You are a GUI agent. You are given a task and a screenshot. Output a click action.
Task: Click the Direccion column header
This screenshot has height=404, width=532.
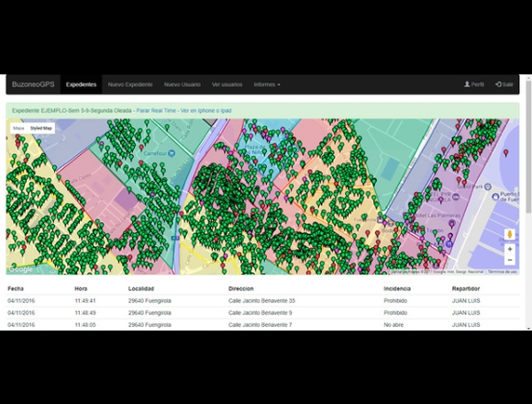pos(241,288)
